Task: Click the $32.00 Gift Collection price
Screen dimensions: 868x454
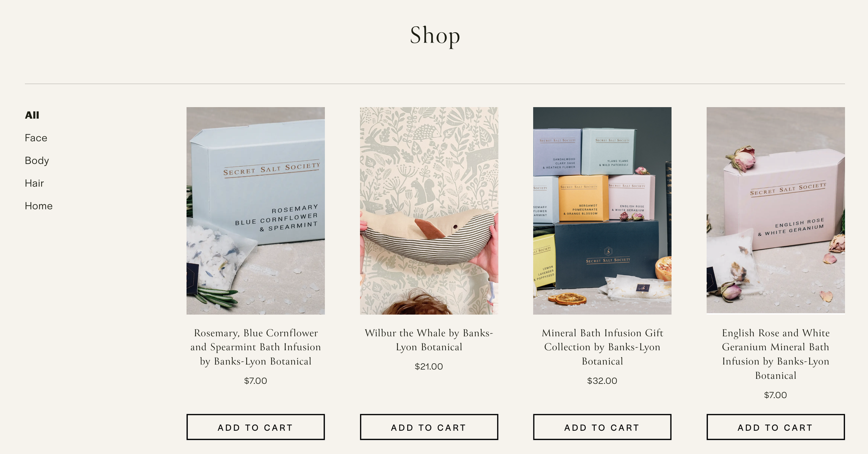Action: (x=602, y=381)
